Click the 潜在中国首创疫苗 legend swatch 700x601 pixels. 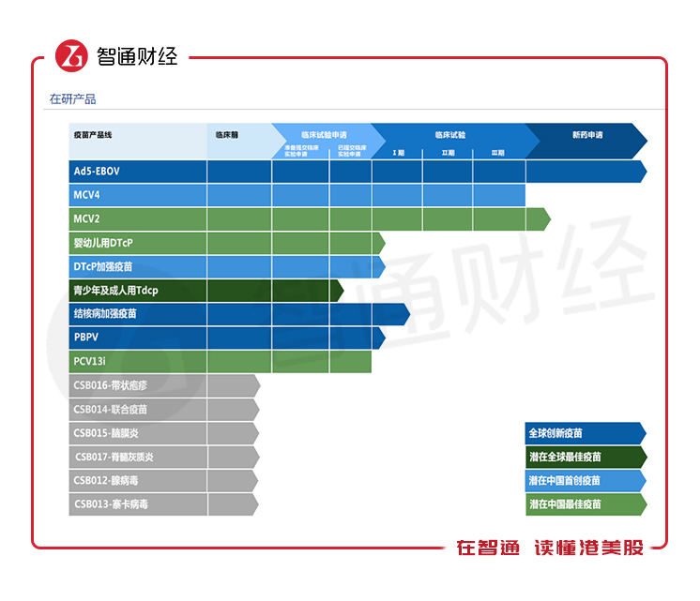coord(586,481)
